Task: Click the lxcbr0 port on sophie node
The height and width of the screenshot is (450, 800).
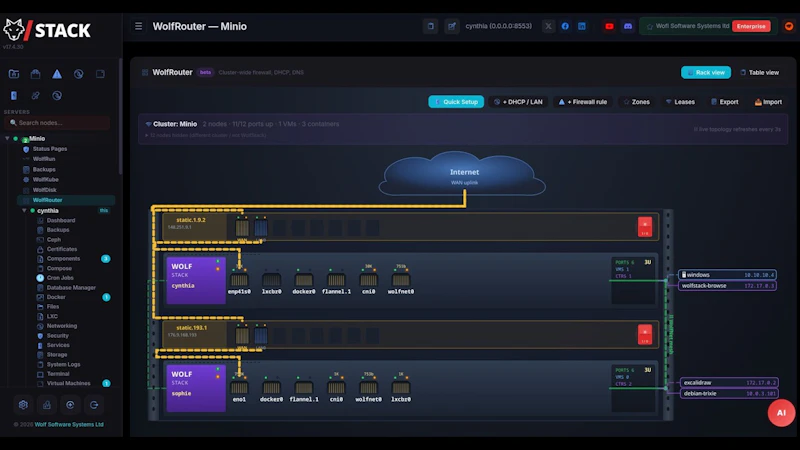Action: tap(401, 389)
